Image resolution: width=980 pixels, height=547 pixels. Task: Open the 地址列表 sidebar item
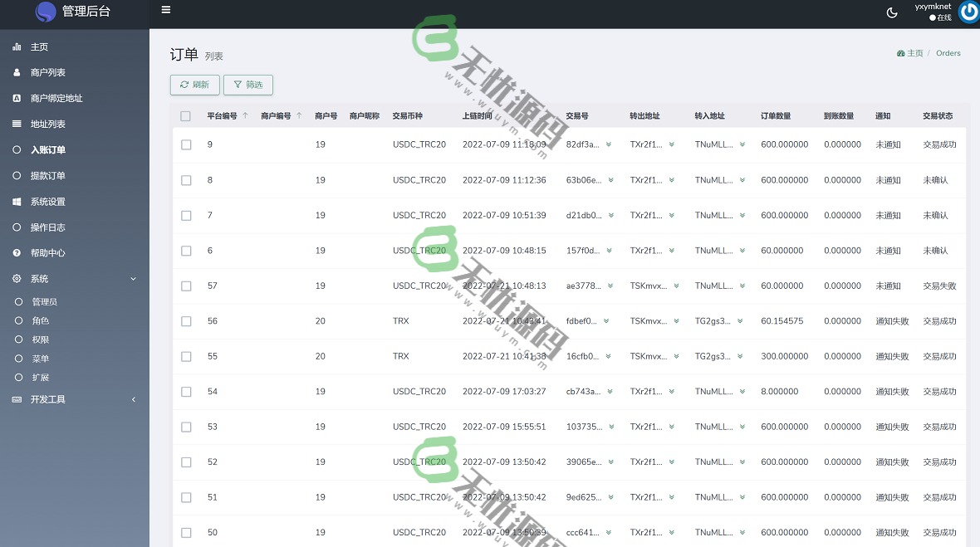click(48, 125)
